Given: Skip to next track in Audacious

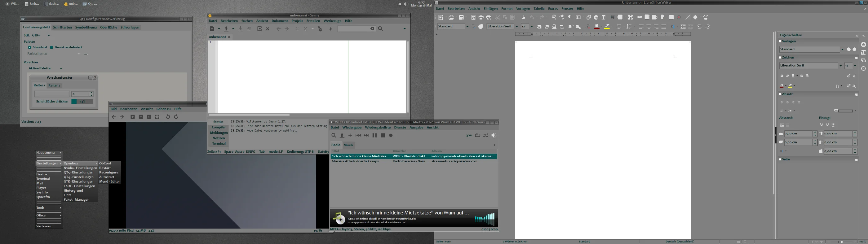Looking at the screenshot, I should coord(366,135).
